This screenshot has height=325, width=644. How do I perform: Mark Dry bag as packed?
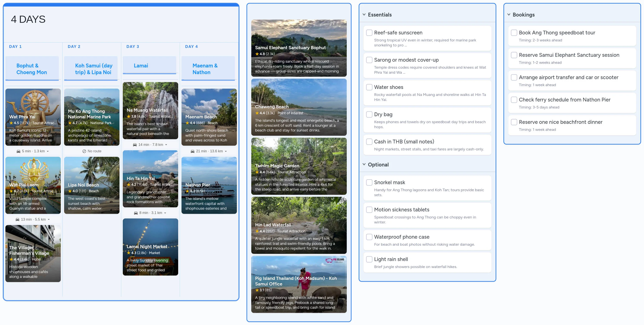point(369,114)
